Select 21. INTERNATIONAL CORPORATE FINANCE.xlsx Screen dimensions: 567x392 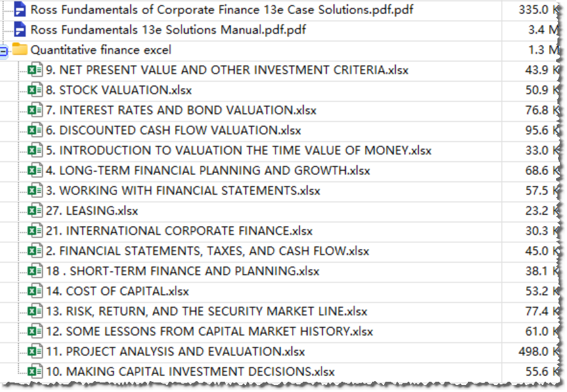coord(179,231)
